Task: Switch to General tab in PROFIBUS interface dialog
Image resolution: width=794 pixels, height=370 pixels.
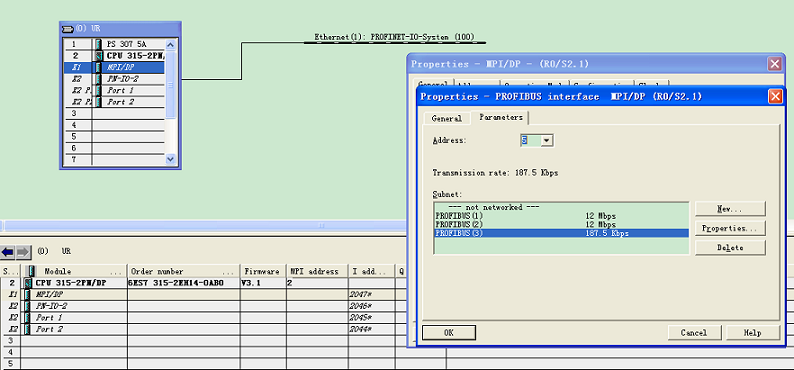Action: click(446, 118)
